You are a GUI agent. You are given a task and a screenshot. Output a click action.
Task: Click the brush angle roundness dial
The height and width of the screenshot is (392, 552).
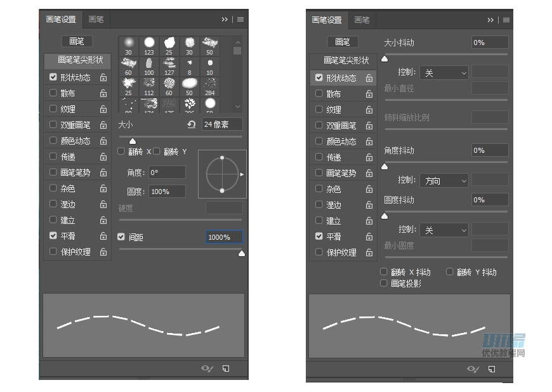coord(222,174)
